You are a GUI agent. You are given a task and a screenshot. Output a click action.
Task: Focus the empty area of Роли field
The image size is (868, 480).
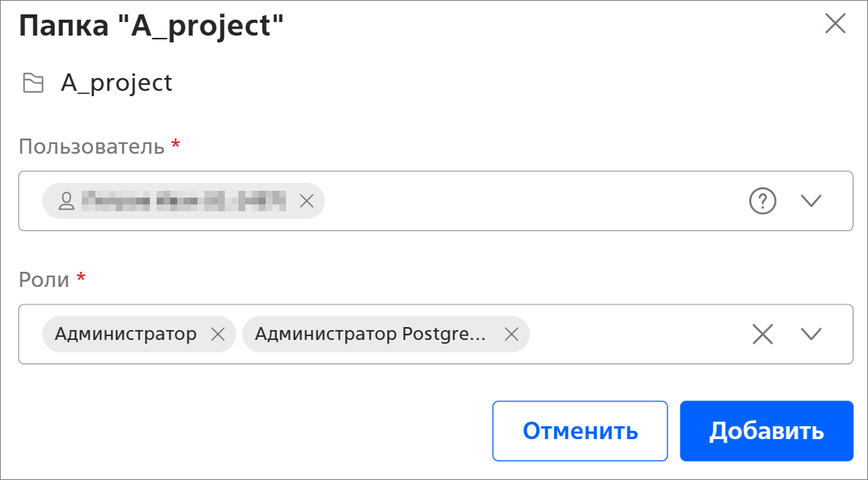coord(636,334)
